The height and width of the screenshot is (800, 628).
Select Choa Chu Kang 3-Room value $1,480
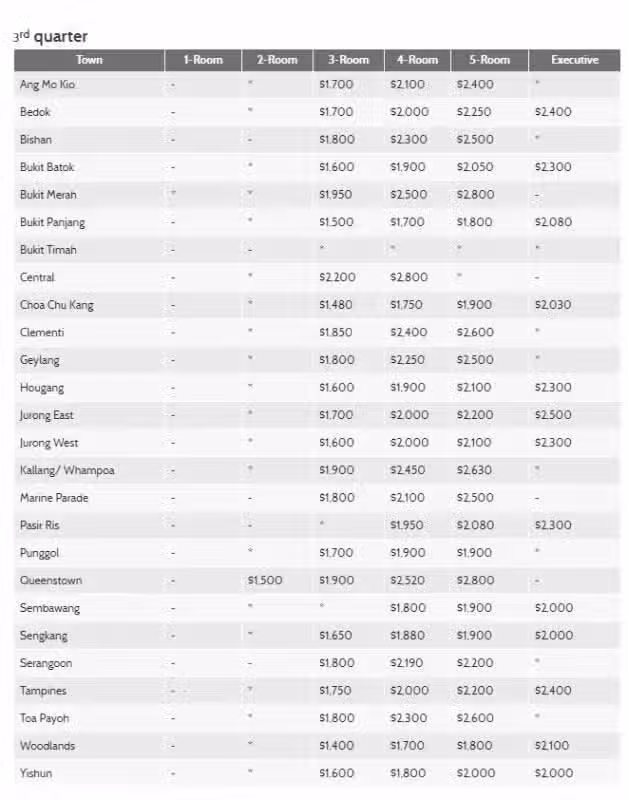click(336, 305)
